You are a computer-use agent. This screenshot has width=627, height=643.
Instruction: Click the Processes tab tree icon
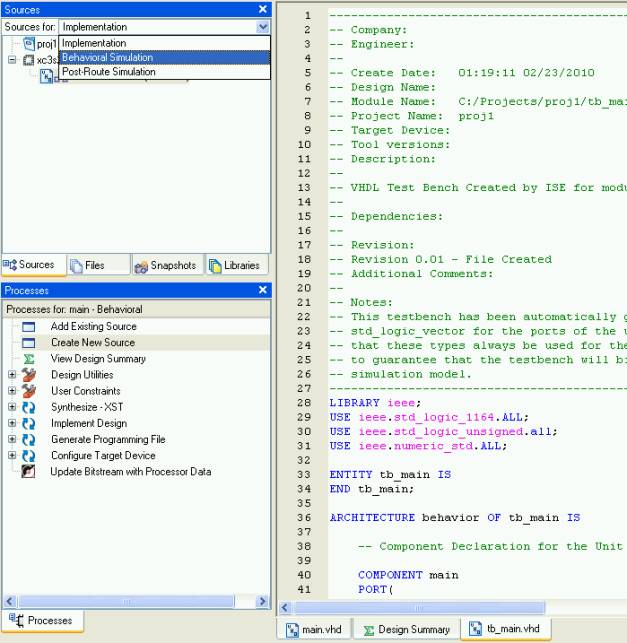16,620
